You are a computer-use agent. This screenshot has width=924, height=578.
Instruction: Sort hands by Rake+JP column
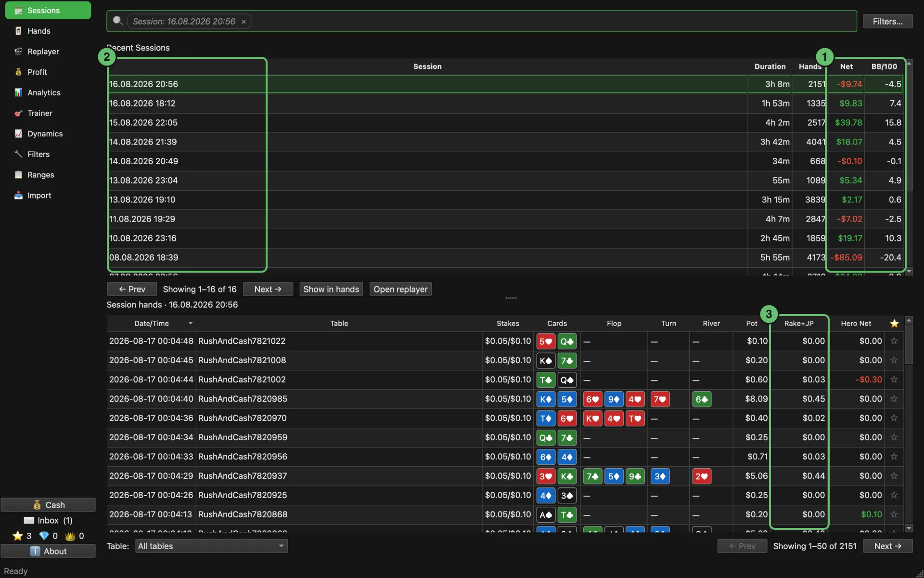(x=798, y=323)
